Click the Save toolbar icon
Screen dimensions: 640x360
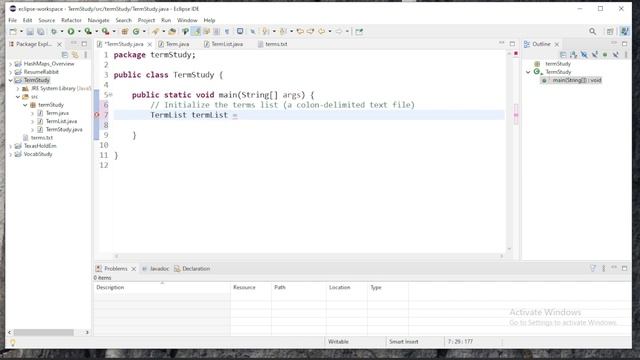tap(30, 31)
